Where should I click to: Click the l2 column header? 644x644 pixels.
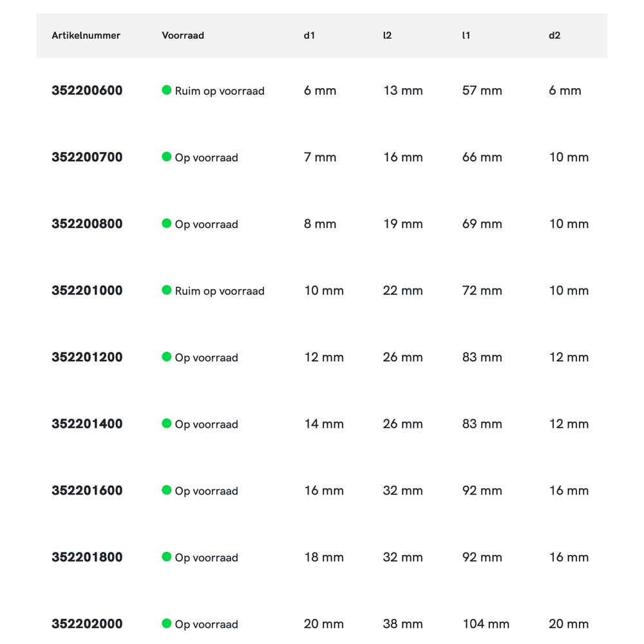click(387, 35)
